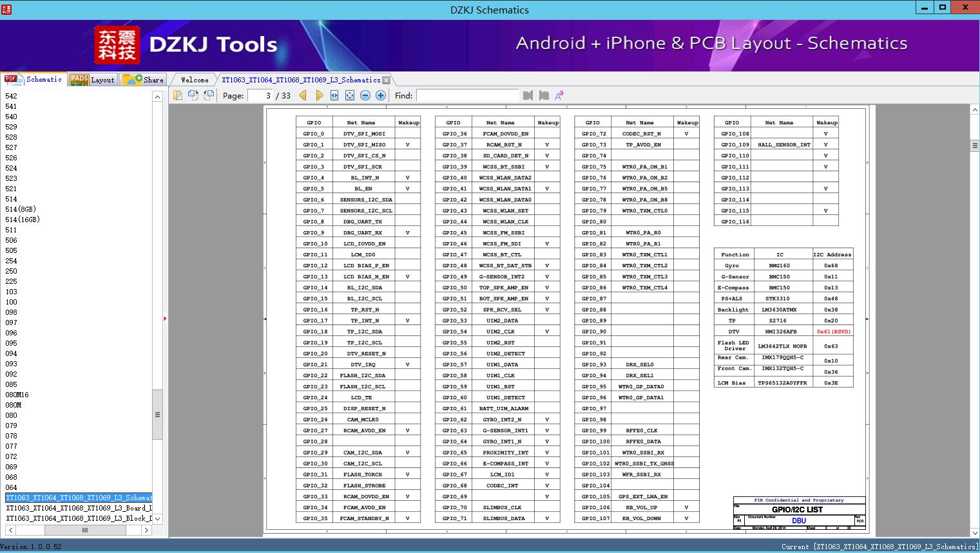This screenshot has height=553, width=980.
Task: Select model 540 in the list
Action: (x=12, y=117)
